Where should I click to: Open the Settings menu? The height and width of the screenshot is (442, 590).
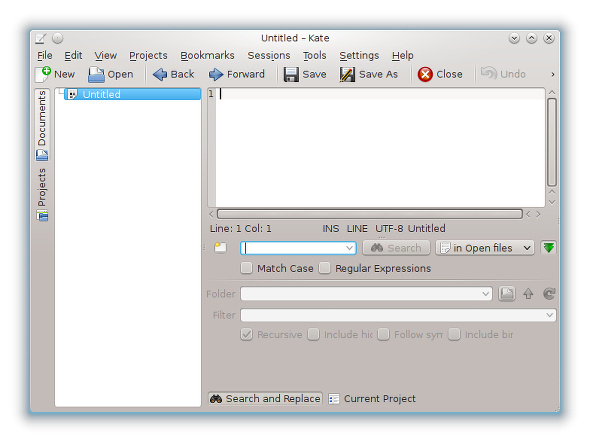coord(359,55)
